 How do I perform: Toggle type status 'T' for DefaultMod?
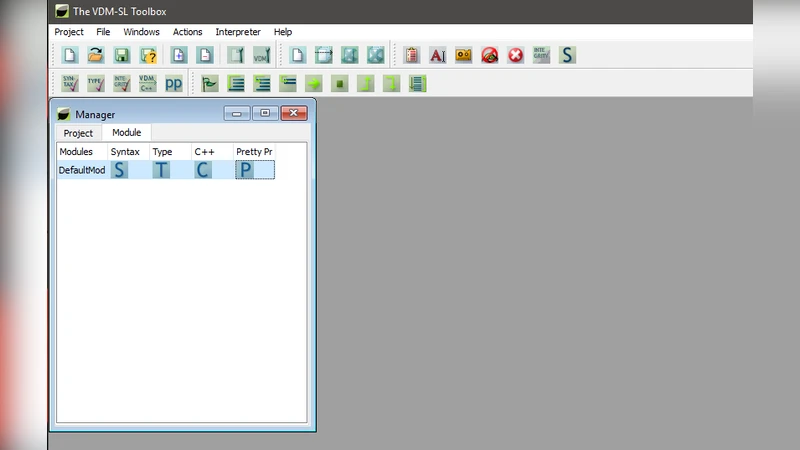[162, 170]
